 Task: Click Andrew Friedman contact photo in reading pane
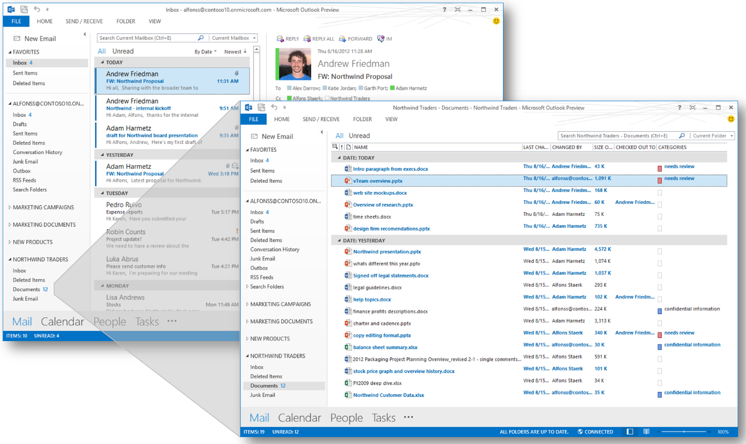[294, 64]
